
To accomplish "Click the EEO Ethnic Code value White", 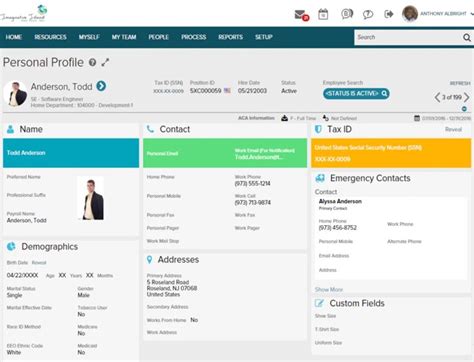I will (14, 352).
